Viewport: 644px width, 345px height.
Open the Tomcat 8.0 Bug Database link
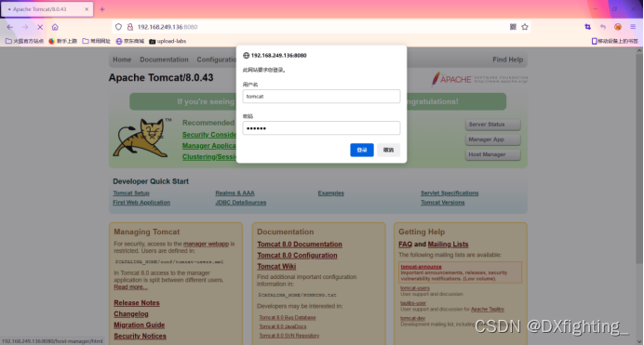(x=287, y=317)
